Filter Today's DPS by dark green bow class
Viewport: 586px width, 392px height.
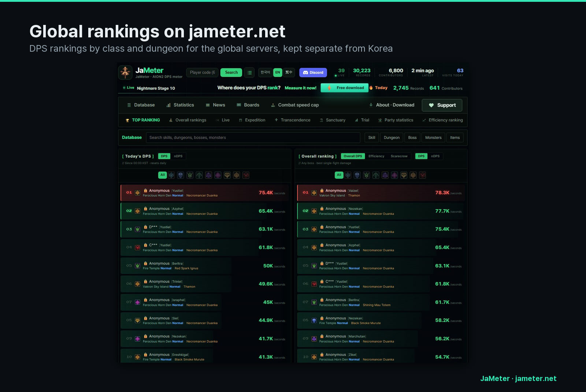199,175
